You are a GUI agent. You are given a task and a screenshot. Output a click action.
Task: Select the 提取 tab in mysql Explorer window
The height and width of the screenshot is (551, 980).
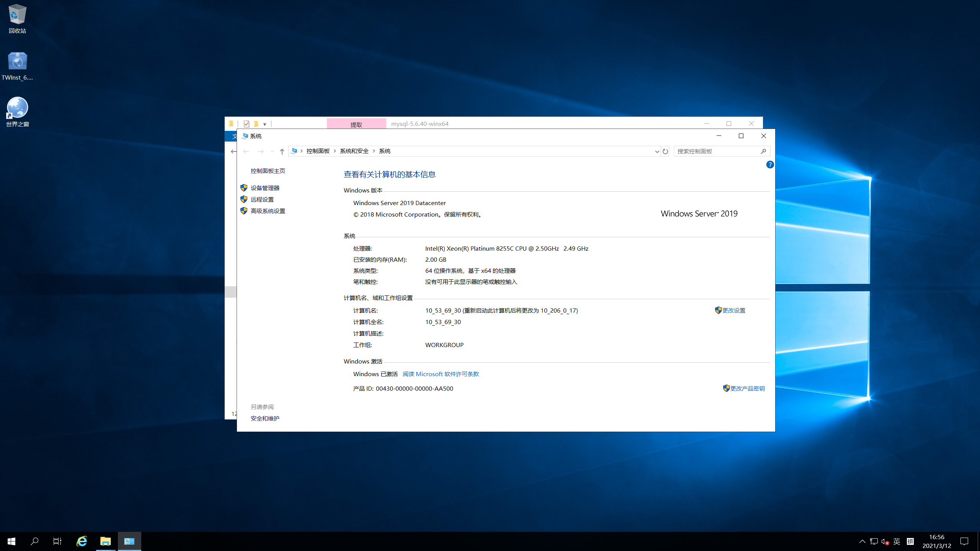tap(356, 124)
